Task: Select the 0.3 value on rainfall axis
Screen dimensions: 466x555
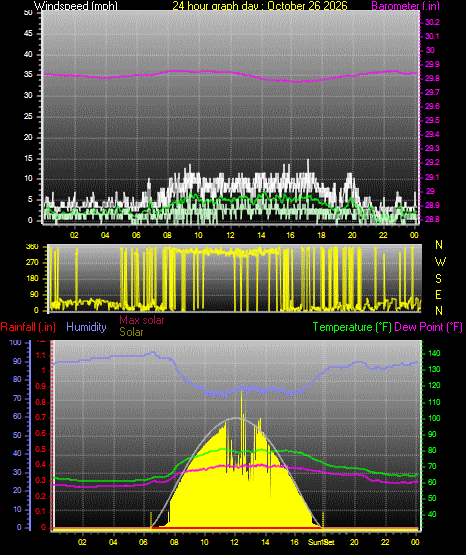Action: click(41, 480)
